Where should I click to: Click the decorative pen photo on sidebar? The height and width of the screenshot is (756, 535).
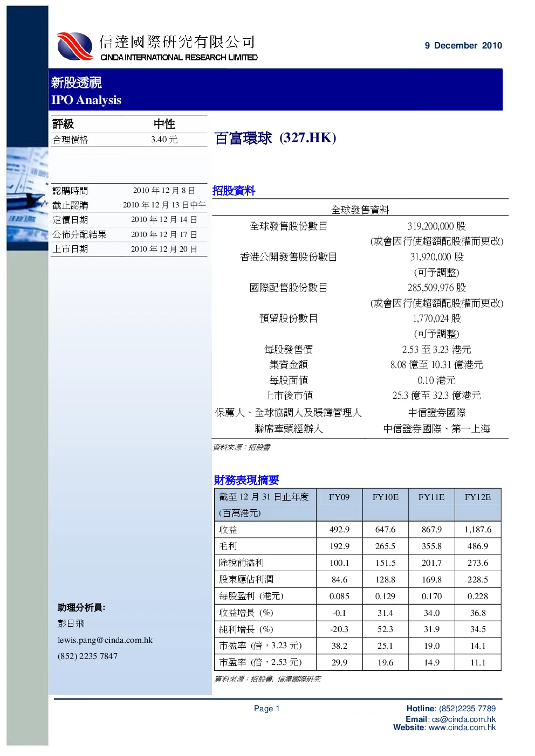click(x=28, y=199)
